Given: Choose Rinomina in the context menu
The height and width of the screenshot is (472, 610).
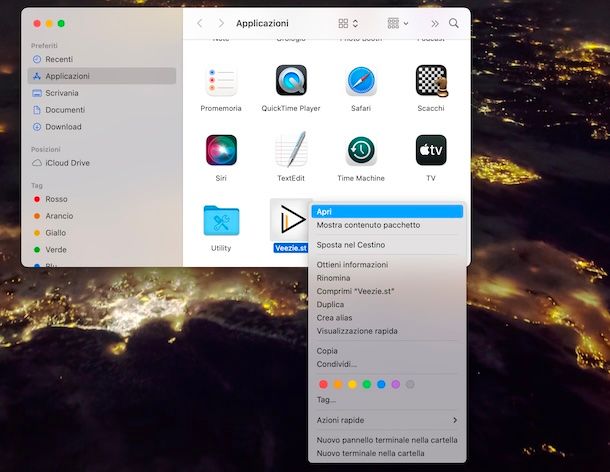Looking at the screenshot, I should 387,278.
